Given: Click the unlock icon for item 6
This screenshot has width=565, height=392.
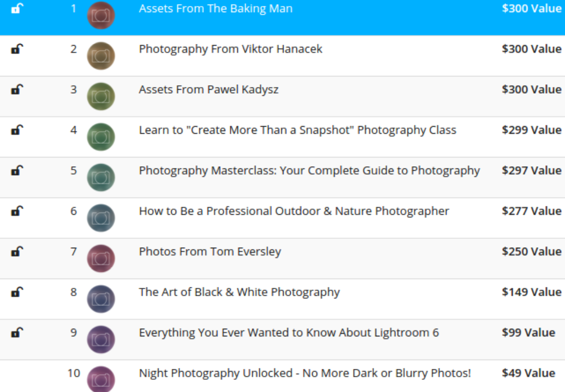Looking at the screenshot, I should click(x=18, y=211).
